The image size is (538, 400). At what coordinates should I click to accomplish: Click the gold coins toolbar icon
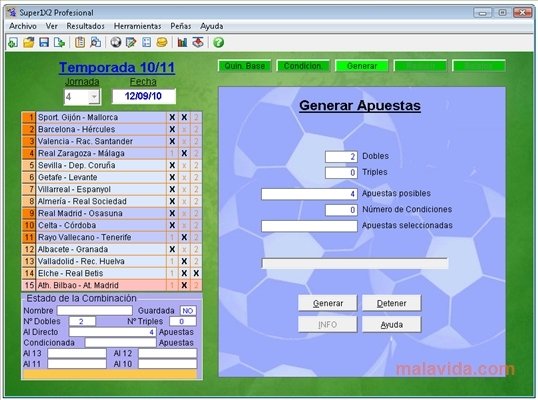click(x=162, y=43)
